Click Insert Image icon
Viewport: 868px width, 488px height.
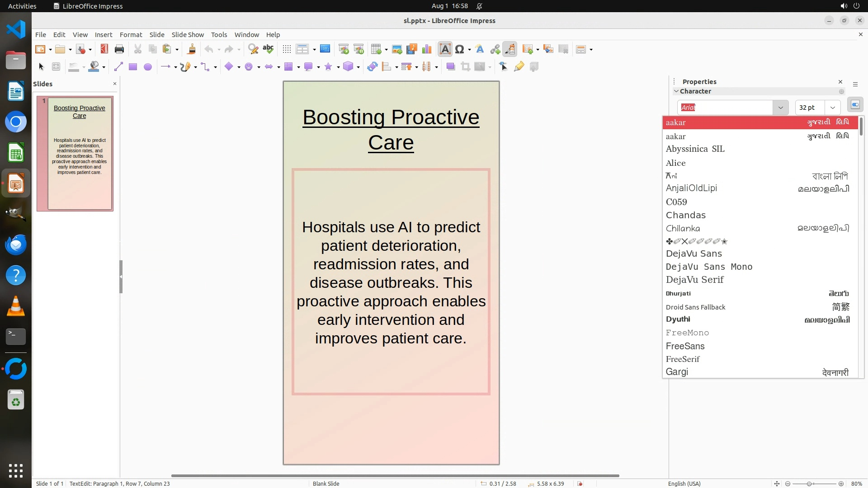point(397,49)
